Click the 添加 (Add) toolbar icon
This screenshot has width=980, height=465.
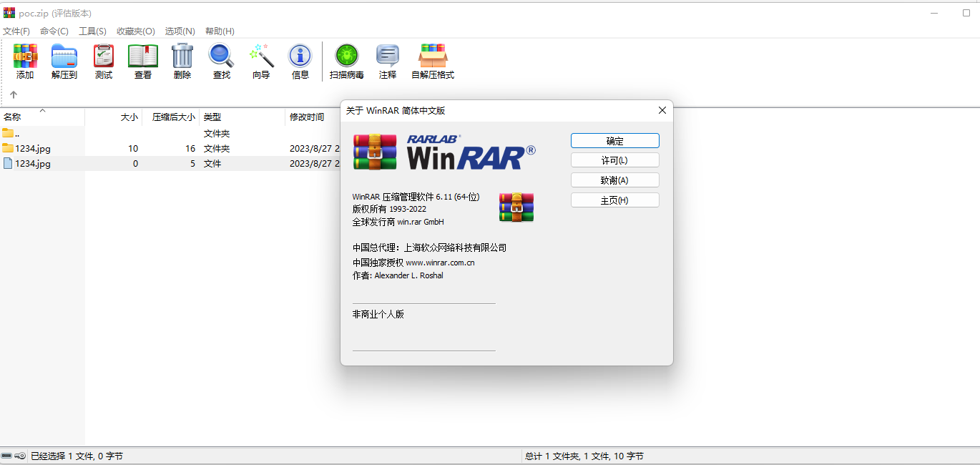(25, 56)
